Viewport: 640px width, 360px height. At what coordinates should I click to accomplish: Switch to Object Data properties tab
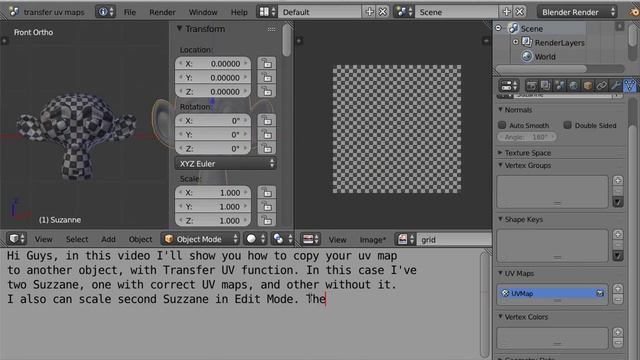pyautogui.click(x=630, y=86)
